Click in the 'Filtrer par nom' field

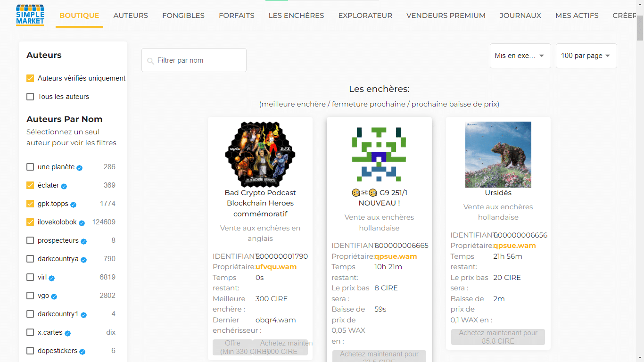[194, 60]
